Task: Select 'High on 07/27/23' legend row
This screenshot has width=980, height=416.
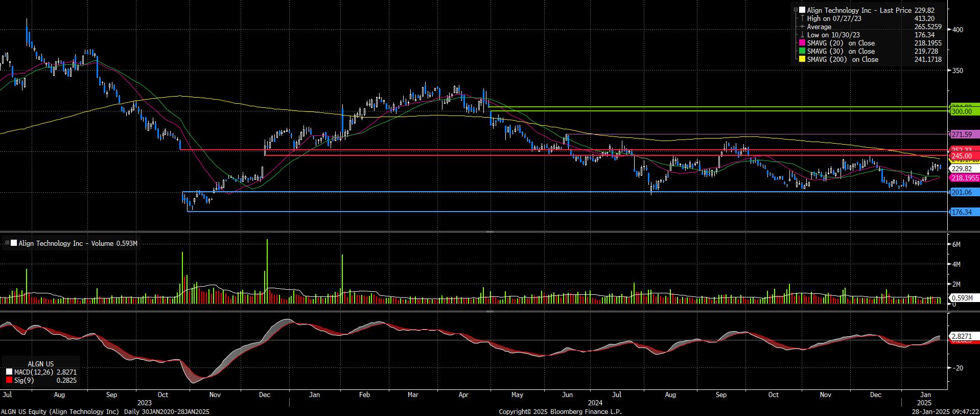Action: [834, 18]
